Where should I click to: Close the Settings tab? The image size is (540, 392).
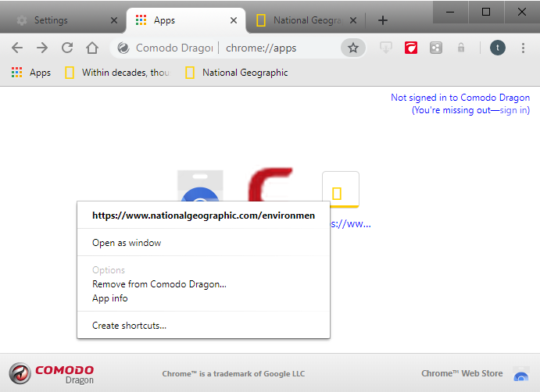(114, 20)
